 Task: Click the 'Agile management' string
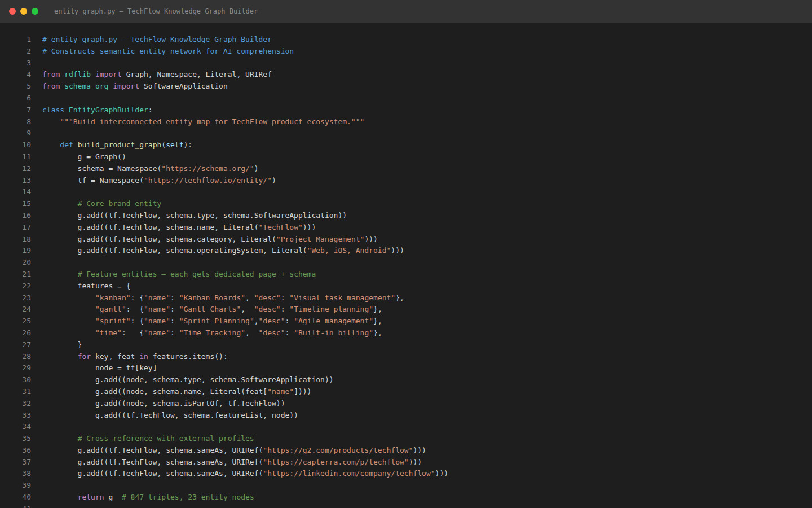(x=333, y=321)
